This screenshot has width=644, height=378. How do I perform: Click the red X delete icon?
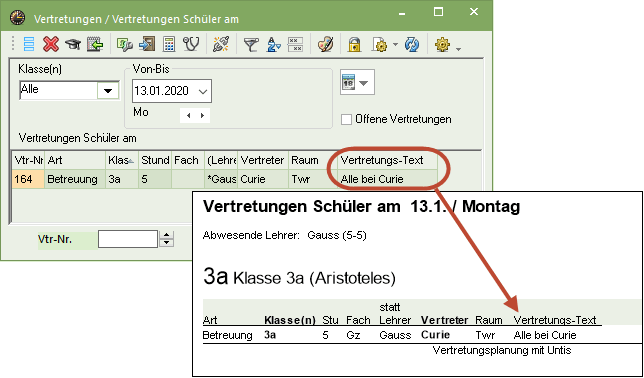pos(51,44)
